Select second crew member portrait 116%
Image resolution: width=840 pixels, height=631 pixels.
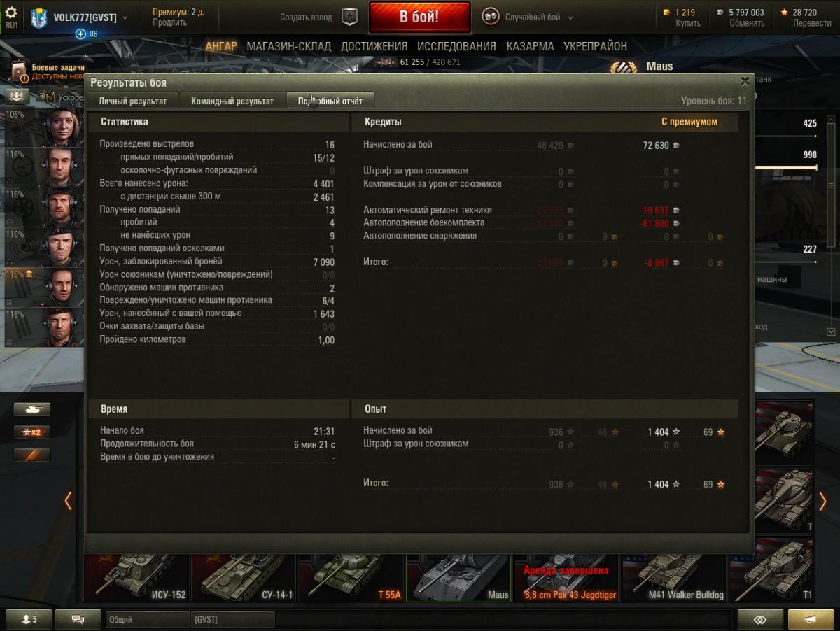pyautogui.click(x=62, y=166)
